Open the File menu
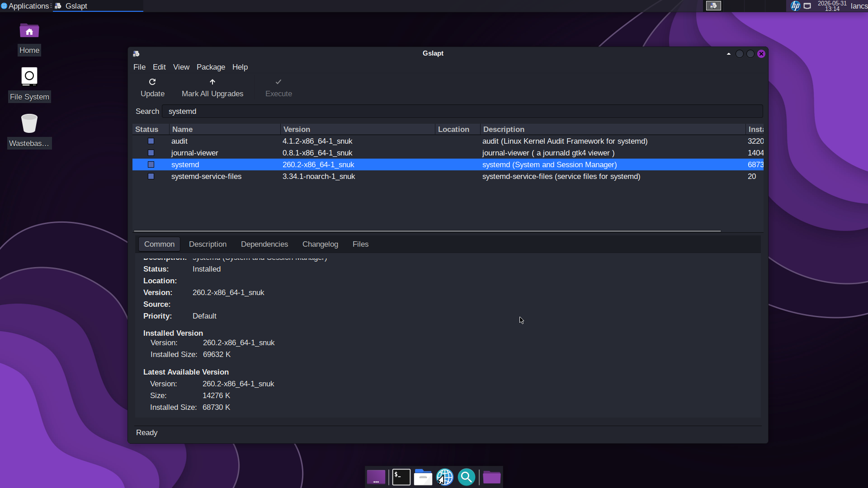The width and height of the screenshot is (868, 488). pos(139,67)
